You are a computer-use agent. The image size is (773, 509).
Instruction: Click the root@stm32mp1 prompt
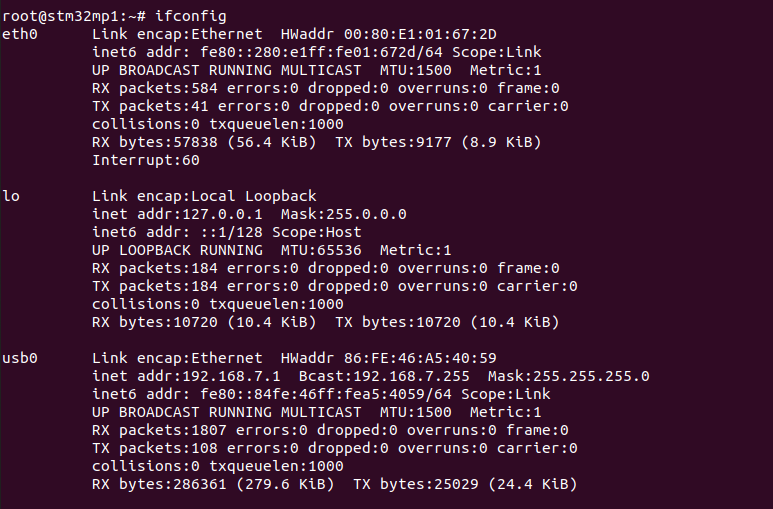click(60, 16)
